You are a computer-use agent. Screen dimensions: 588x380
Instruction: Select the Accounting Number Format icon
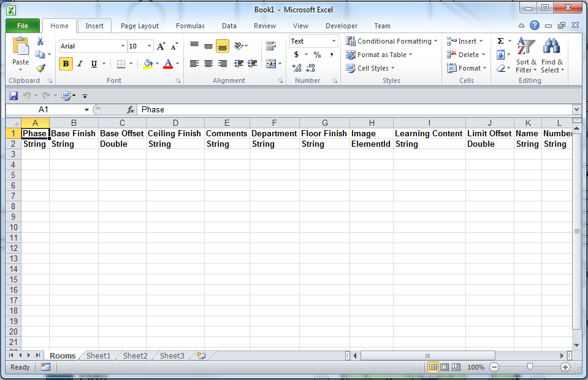tap(296, 54)
